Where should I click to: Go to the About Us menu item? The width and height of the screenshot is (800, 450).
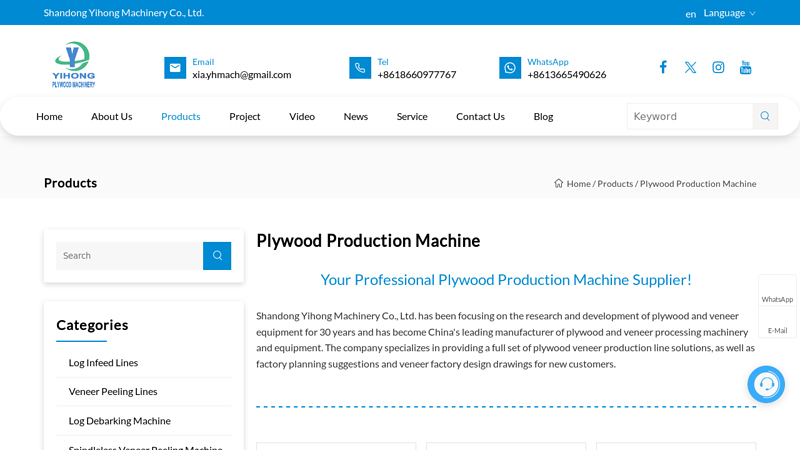point(111,116)
